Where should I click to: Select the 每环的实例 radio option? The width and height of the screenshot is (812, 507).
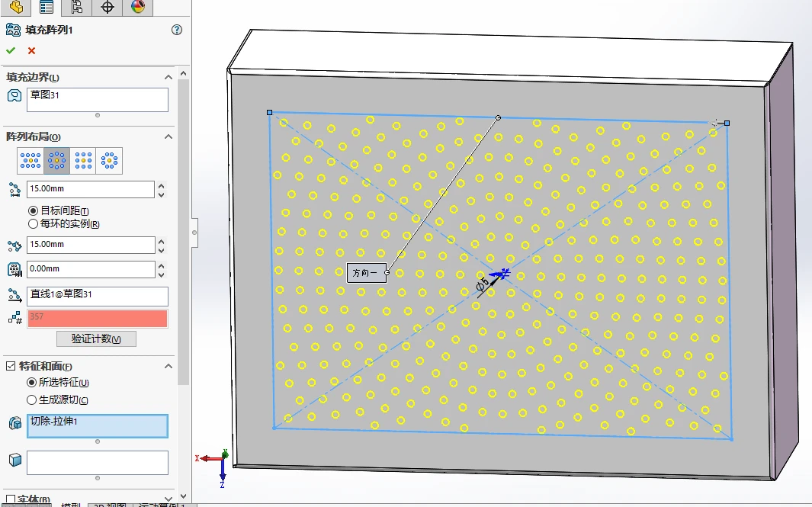point(33,223)
